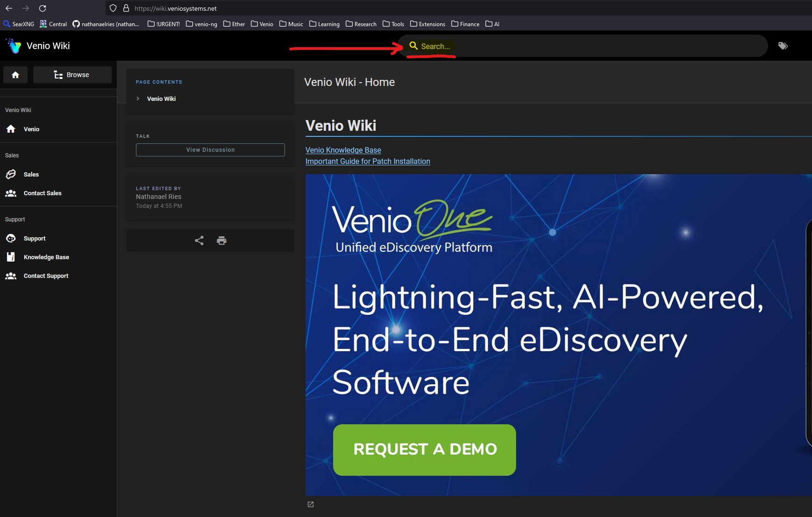Open Venio in sidebar navigation
This screenshot has height=517, width=812.
[x=58, y=129]
